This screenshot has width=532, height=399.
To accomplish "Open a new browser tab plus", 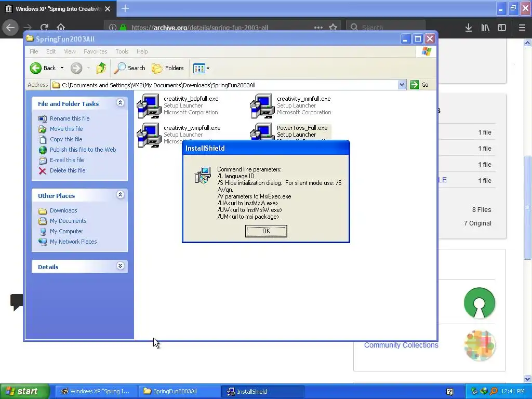I will click(125, 8).
